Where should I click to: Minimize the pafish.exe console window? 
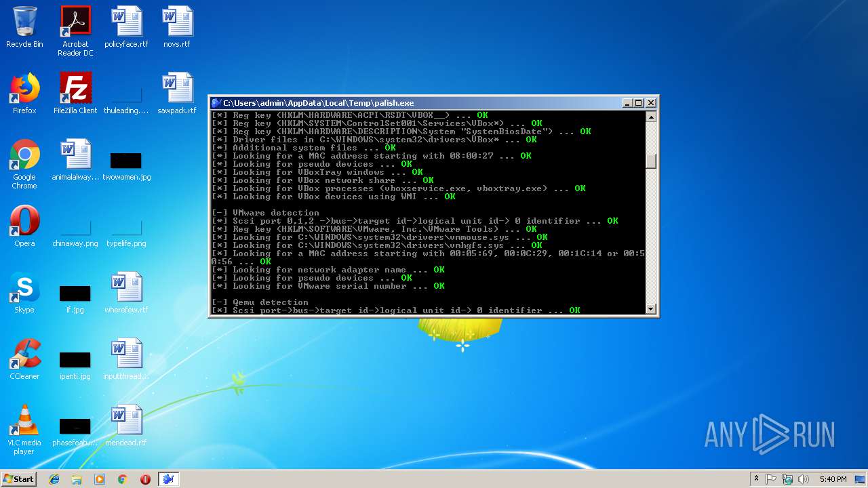pos(628,103)
